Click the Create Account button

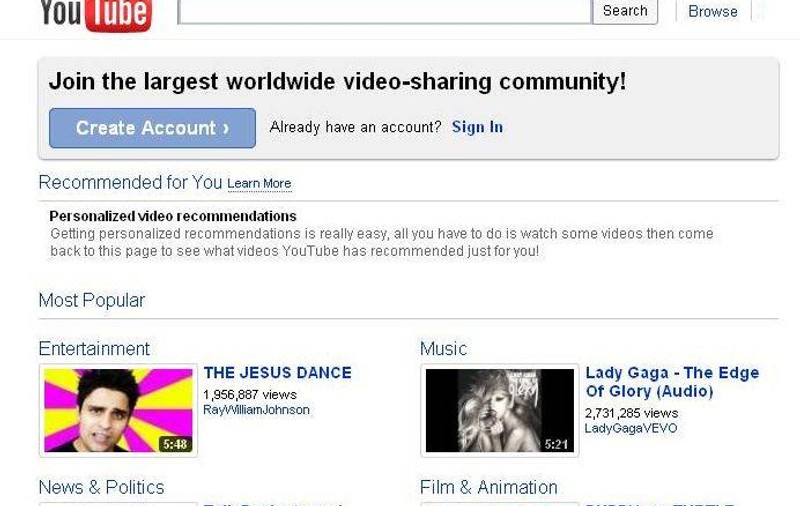click(153, 128)
